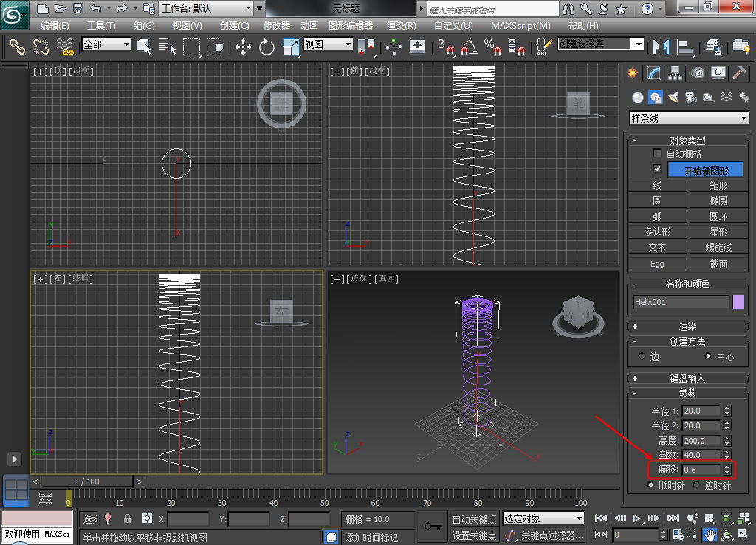
Task: Click the purple object color swatch
Action: pyautogui.click(x=738, y=301)
